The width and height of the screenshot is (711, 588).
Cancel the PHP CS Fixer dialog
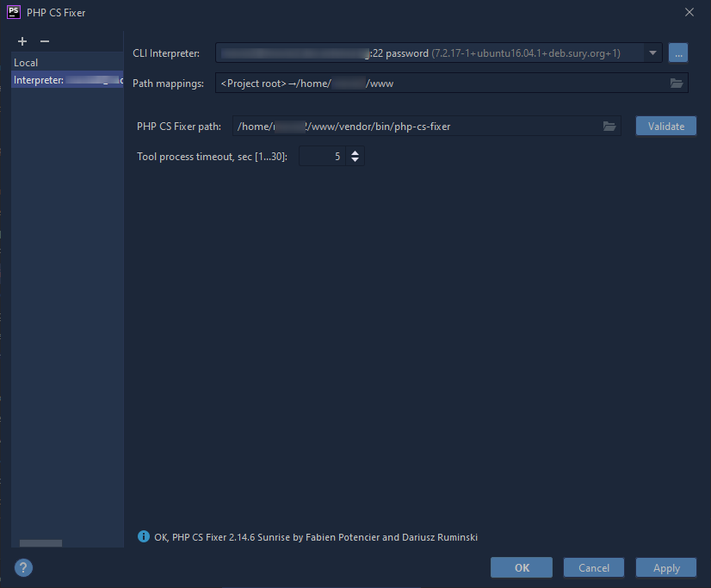(x=594, y=567)
